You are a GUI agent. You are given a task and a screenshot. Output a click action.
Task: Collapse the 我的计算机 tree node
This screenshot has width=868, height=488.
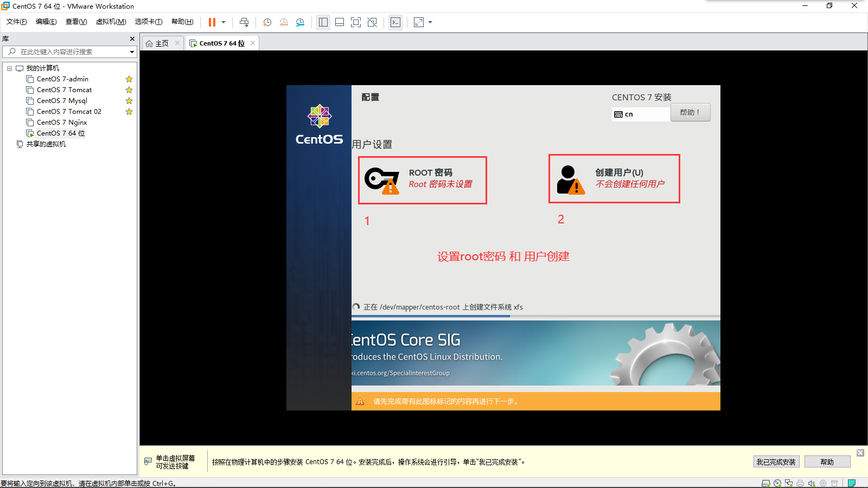tap(9, 68)
